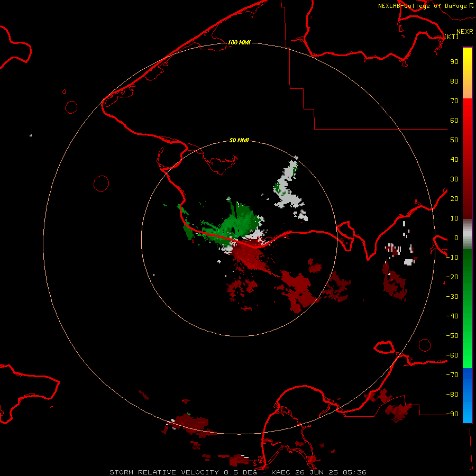Image resolution: width=476 pixels, height=476 pixels.
Task: Click the -90 value on the velocity scale
Action: pos(452,414)
